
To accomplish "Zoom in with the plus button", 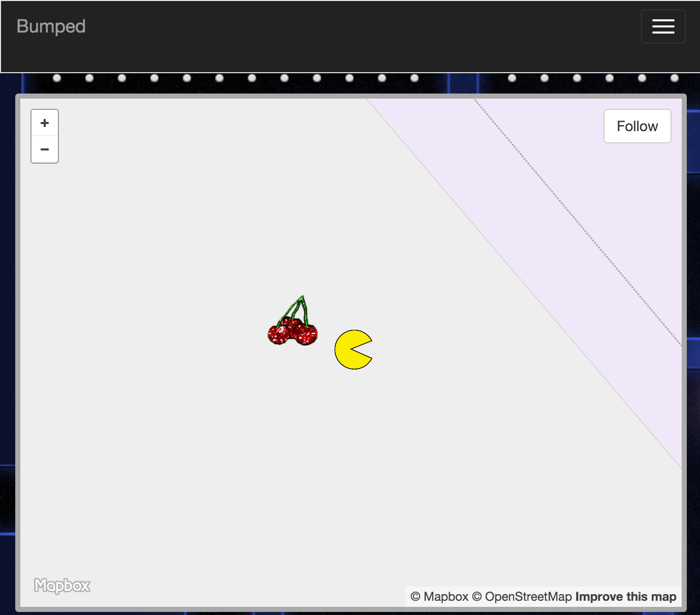I will (45, 123).
